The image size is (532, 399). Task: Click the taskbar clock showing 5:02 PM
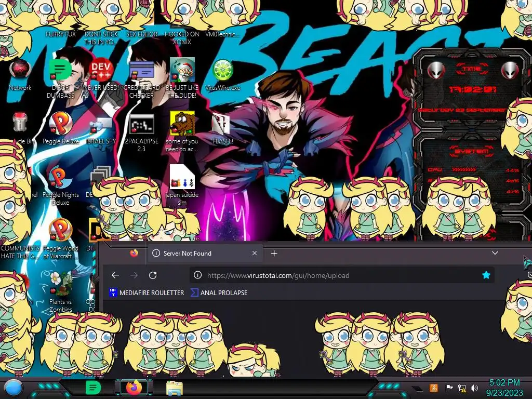tap(504, 388)
